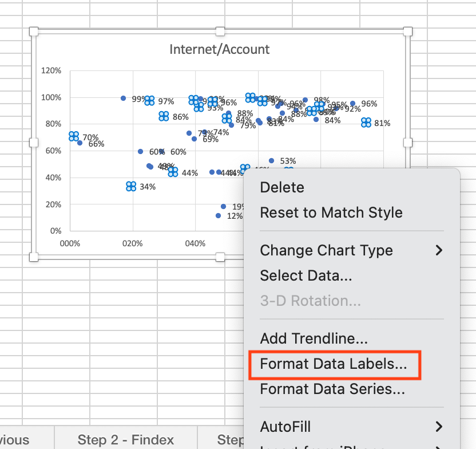Select the top-right chart resize handle
The width and height of the screenshot is (476, 449).
(x=408, y=31)
